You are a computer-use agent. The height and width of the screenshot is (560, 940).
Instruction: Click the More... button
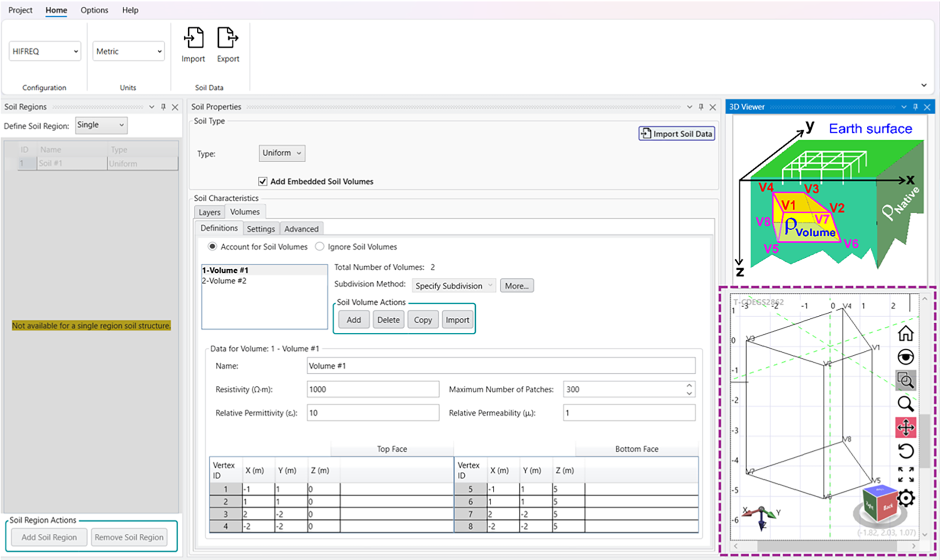(517, 286)
